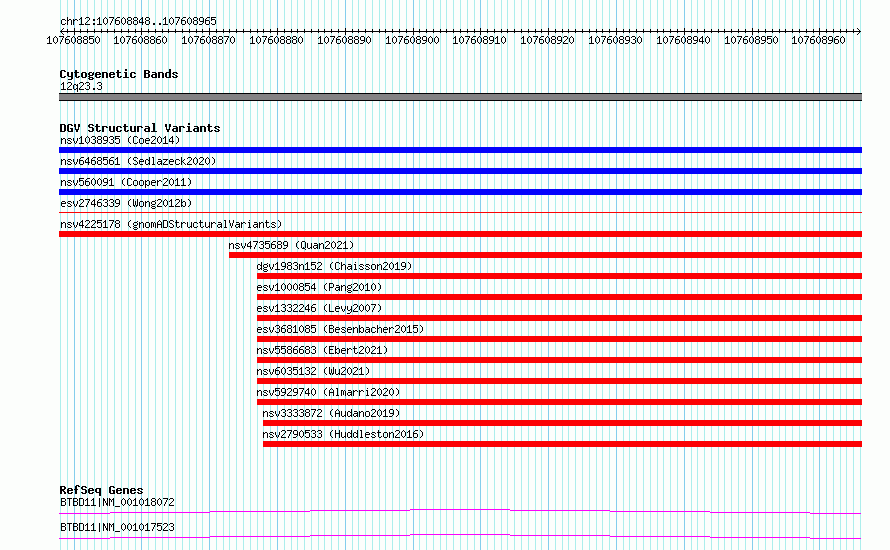Click the RefSeq Genes track title
Screen dimensions: 890x550
click(x=101, y=490)
